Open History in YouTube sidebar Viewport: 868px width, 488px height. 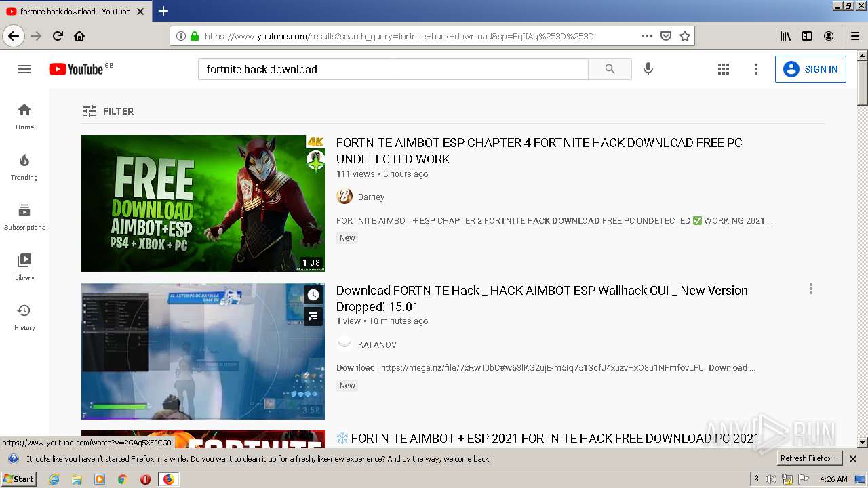24,317
